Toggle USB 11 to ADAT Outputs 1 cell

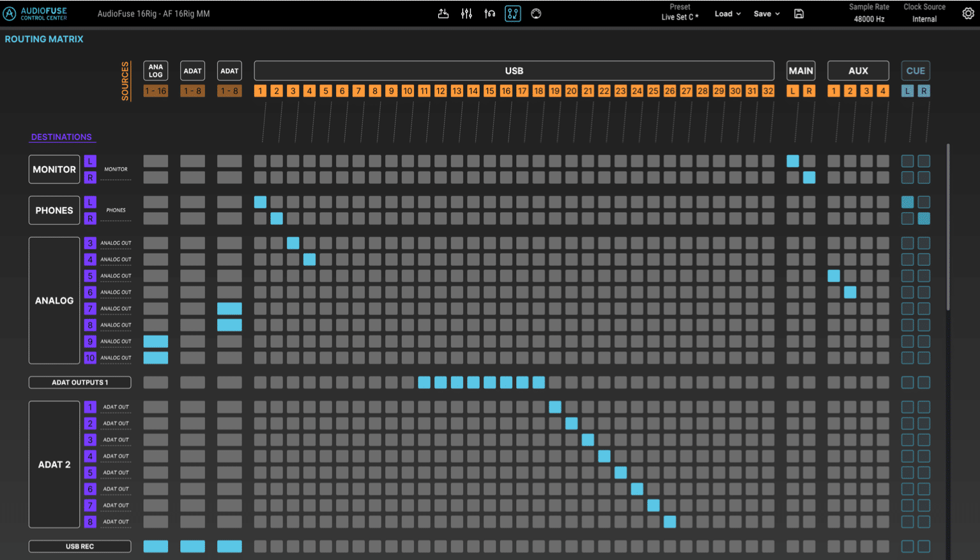[x=424, y=382]
